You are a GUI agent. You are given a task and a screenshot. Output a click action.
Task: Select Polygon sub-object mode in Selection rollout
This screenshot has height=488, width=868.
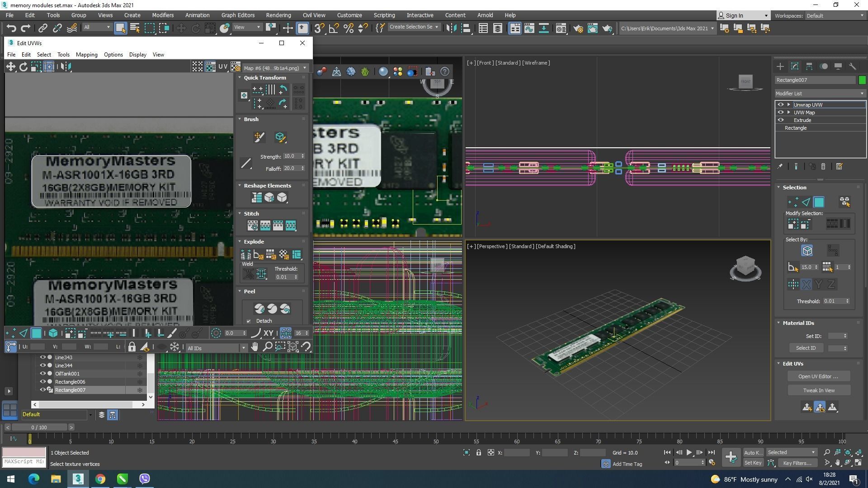pos(819,202)
